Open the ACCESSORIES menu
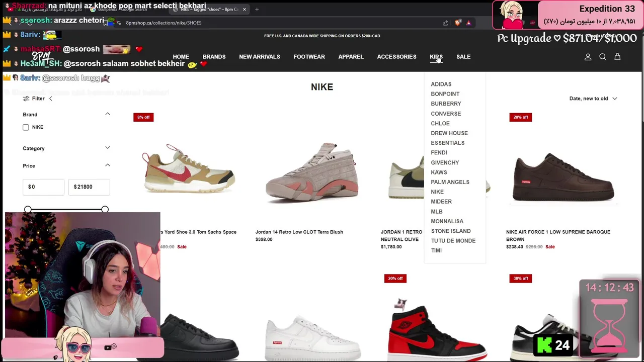Viewport: 644px width, 362px height. [x=396, y=57]
